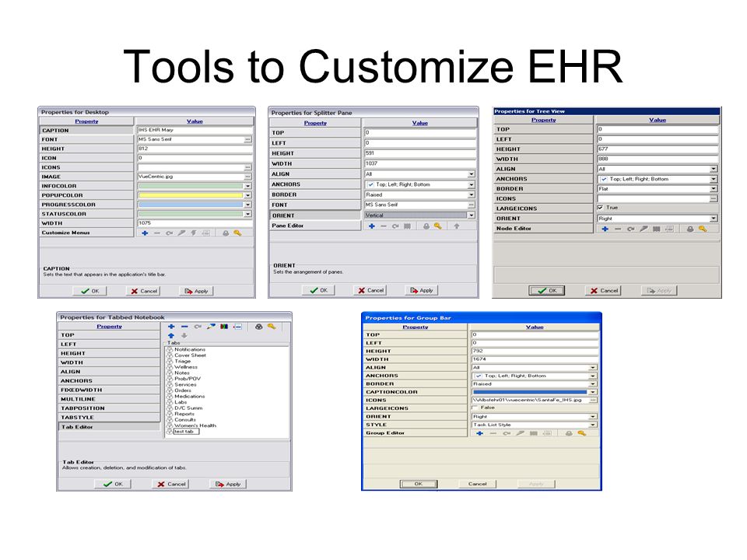This screenshot has width=747, height=560.
Task: Click the gold key icon in Tree View Node Editor
Action: (x=703, y=229)
